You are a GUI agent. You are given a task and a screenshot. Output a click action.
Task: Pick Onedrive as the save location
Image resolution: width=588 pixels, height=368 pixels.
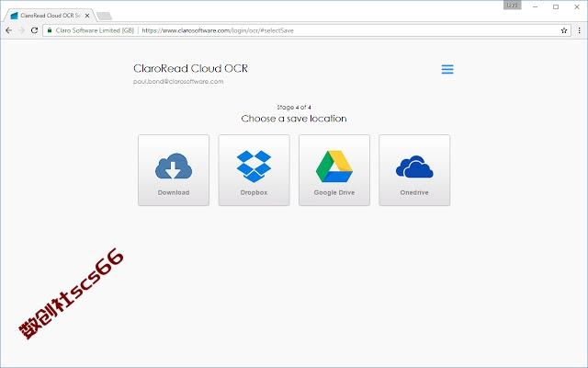[x=414, y=170]
